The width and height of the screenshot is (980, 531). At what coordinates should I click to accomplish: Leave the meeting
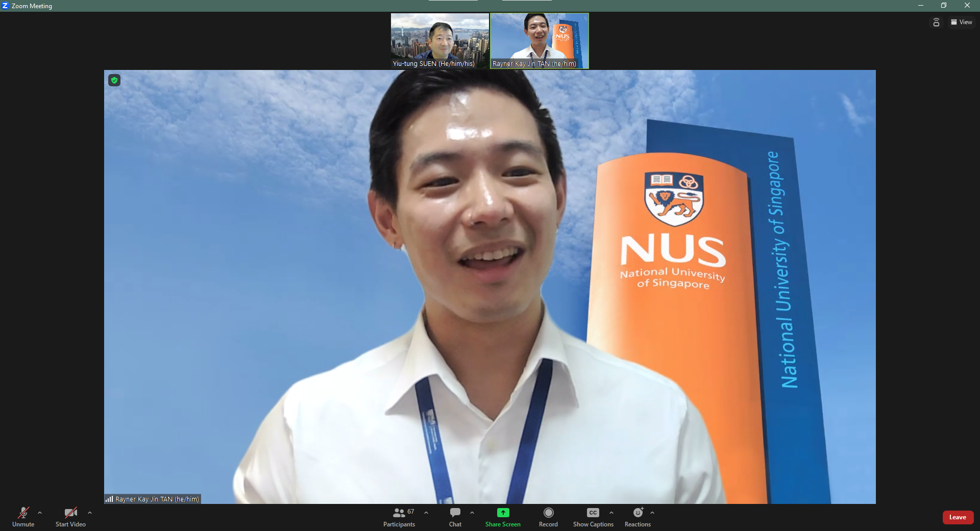click(958, 517)
